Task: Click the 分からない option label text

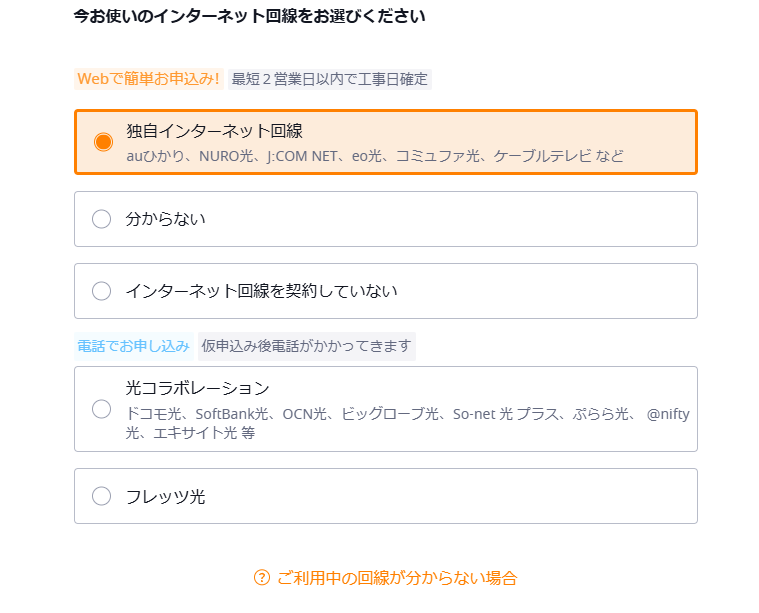Action: pyautogui.click(x=166, y=219)
